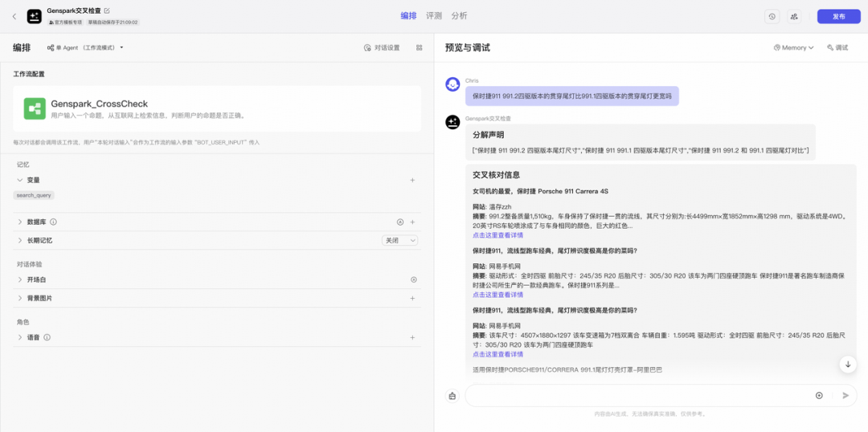868x432 pixels.
Task: Clear chat context with the broom icon
Action: coord(452,396)
